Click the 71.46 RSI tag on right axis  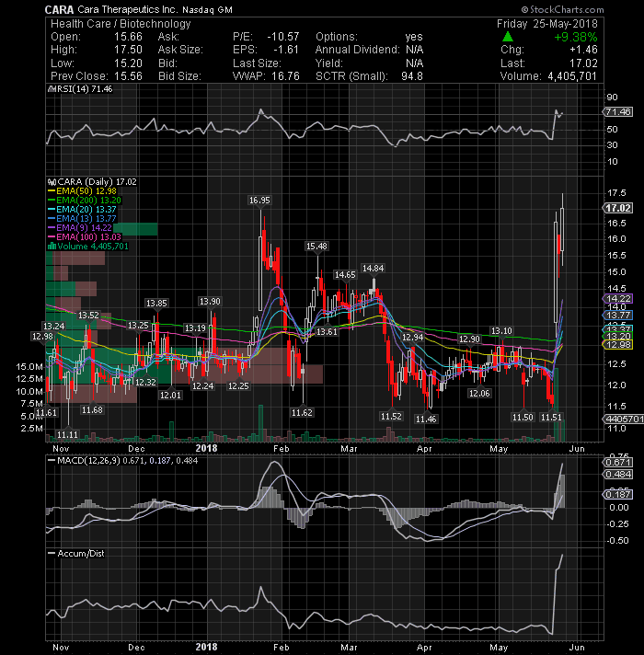tap(618, 112)
